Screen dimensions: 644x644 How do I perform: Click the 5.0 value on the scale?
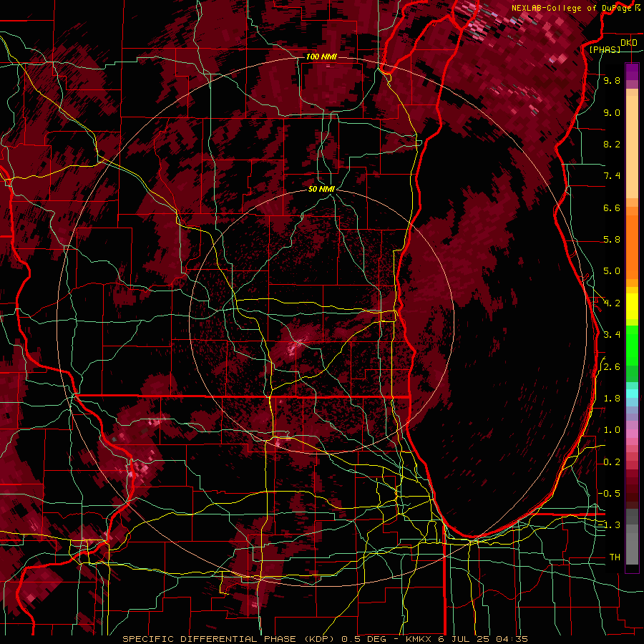click(612, 271)
